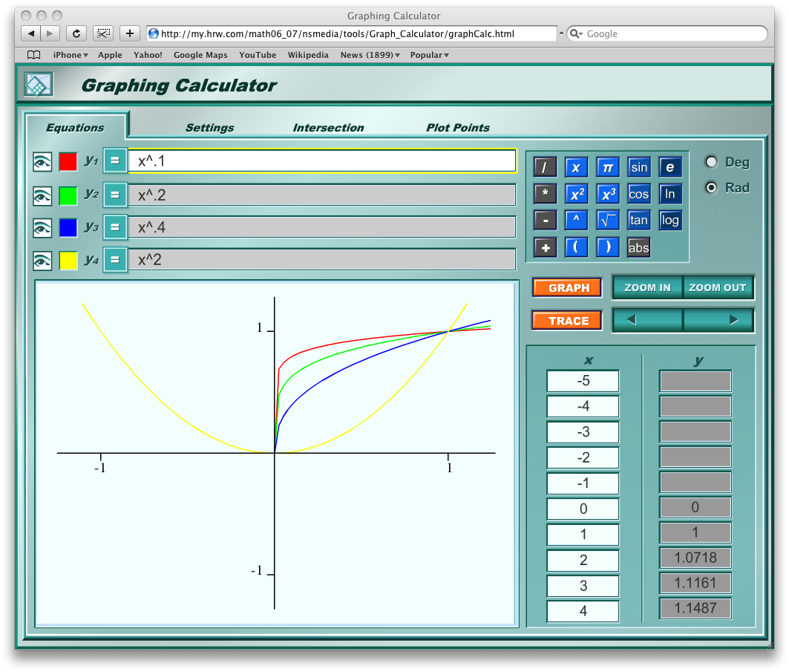Open the yellow y4 color swatch
789x672 pixels.
click(68, 261)
